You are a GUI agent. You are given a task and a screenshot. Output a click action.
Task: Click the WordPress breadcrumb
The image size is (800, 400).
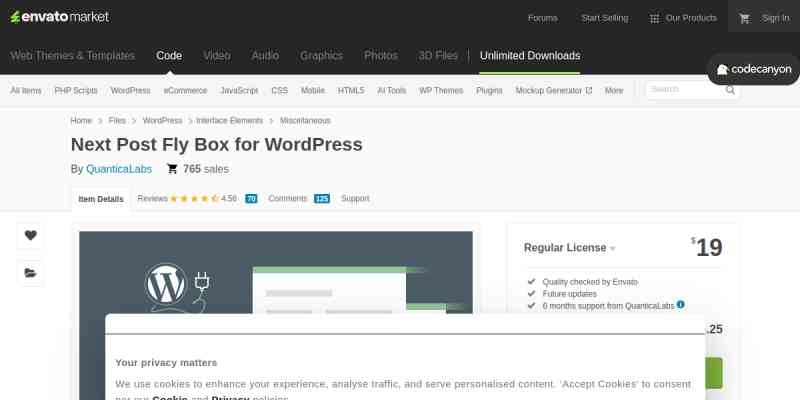[x=162, y=120]
